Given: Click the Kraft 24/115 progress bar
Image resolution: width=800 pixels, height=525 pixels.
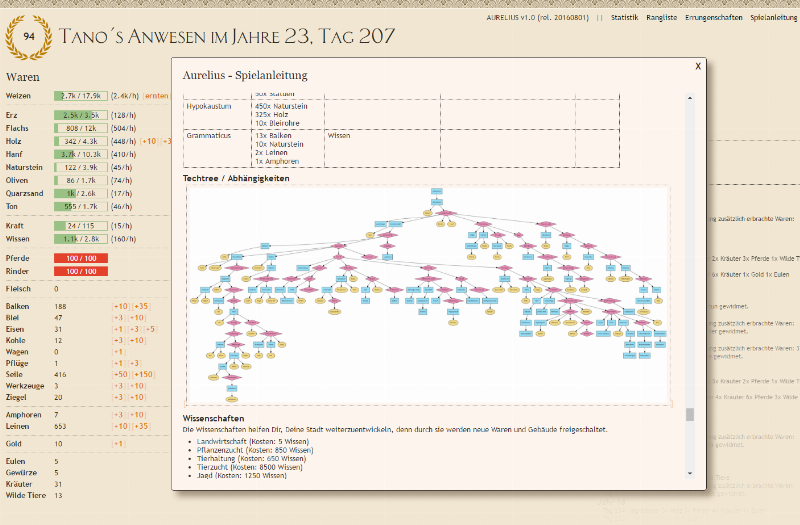Looking at the screenshot, I should pos(81,226).
